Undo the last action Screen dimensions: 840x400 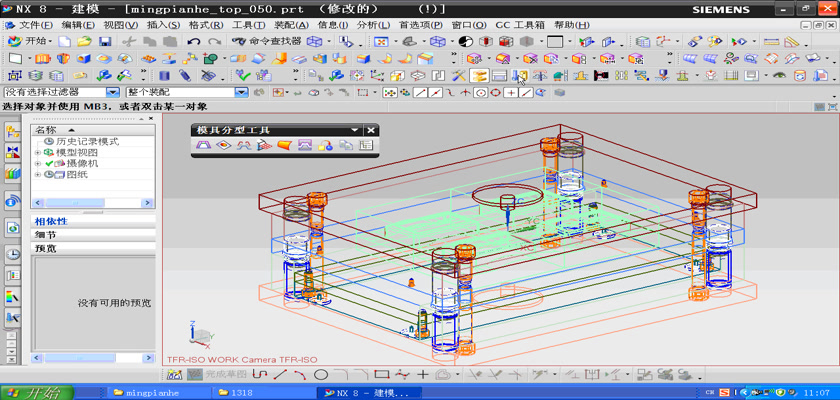(x=194, y=41)
